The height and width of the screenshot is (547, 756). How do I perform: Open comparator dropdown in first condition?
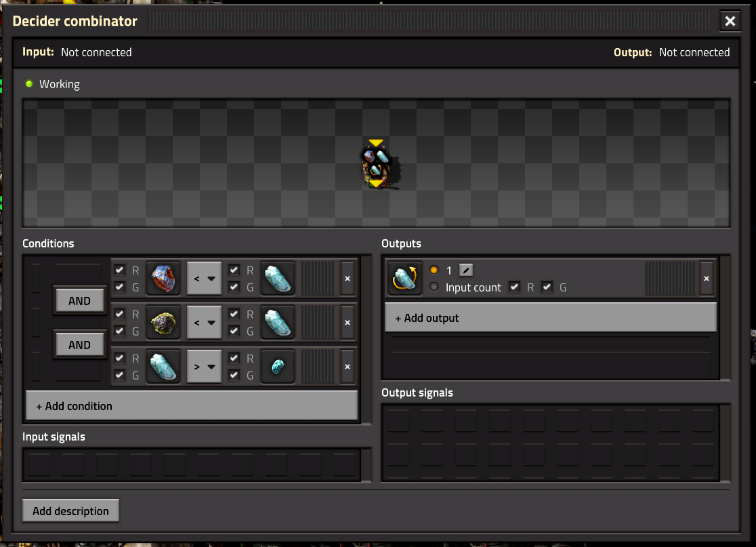[x=204, y=279]
